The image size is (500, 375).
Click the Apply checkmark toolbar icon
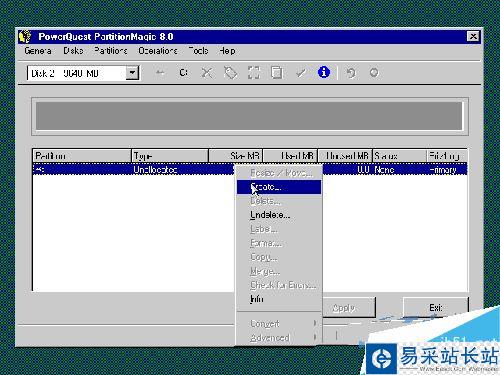coord(301,73)
